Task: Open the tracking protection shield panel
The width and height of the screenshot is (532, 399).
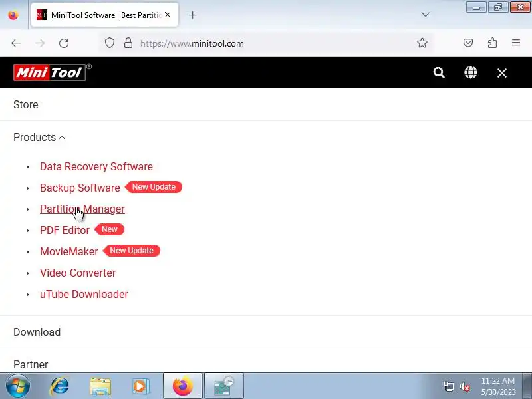Action: coord(110,43)
